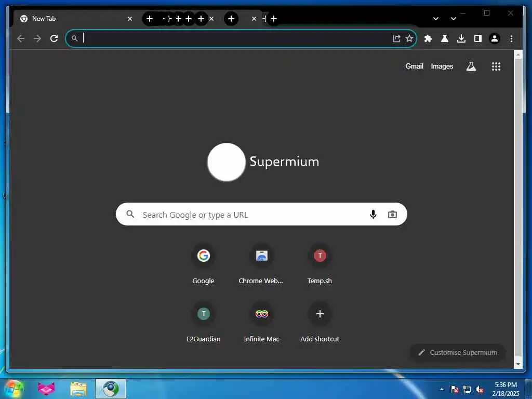532x399 pixels.
Task: Click Customise Supermium button
Action: click(x=458, y=353)
